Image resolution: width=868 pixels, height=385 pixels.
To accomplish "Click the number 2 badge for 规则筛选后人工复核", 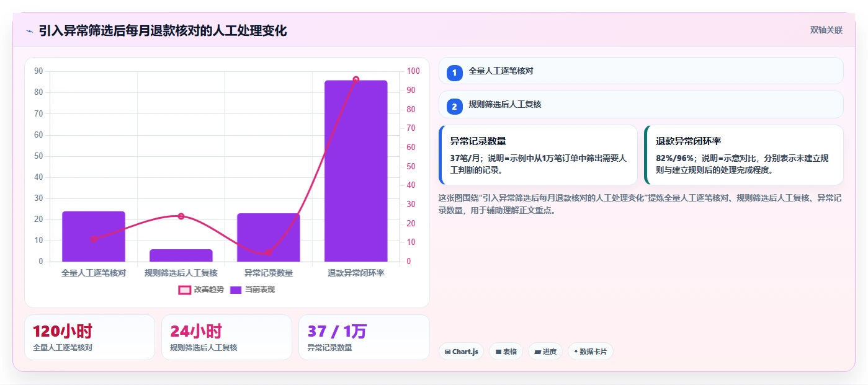I will 455,107.
